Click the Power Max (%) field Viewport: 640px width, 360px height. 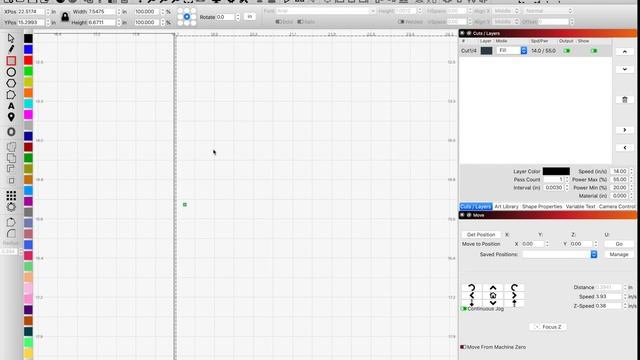click(x=620, y=180)
